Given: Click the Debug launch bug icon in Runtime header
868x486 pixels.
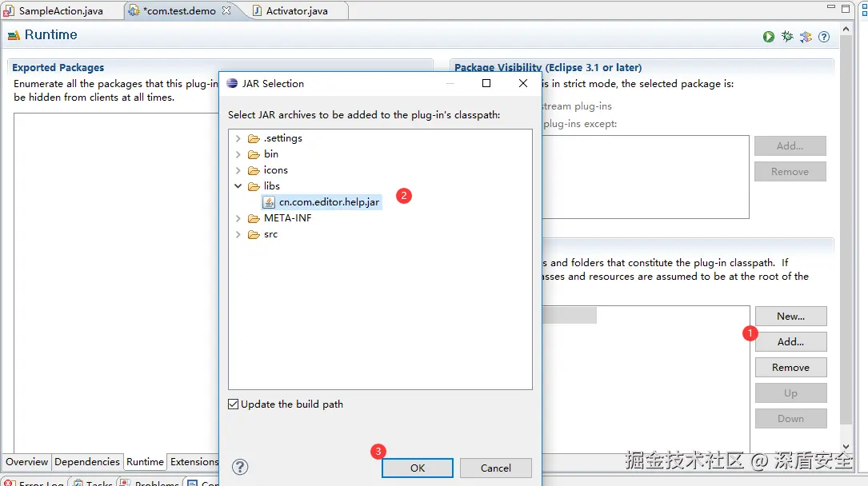Looking at the screenshot, I should (787, 37).
